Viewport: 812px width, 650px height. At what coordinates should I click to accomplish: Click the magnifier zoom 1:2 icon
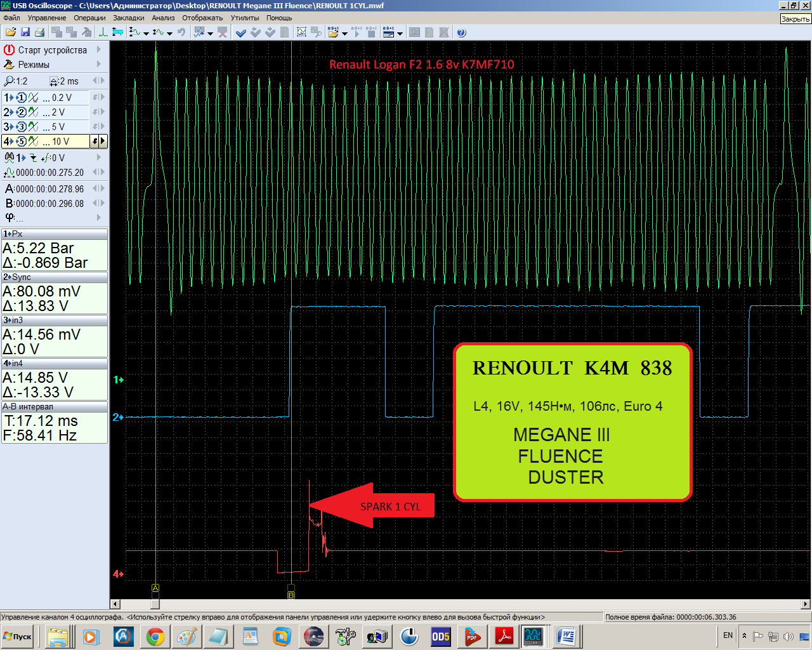point(9,81)
